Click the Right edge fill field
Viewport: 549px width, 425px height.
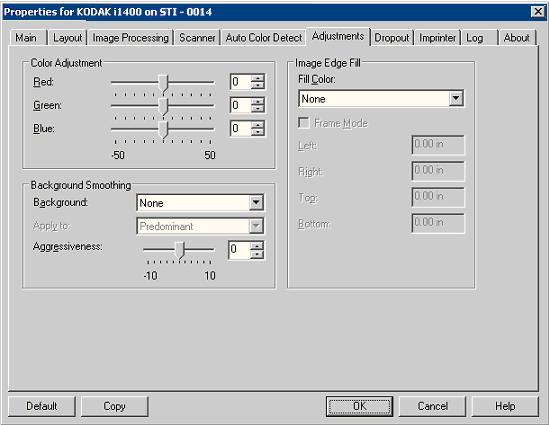coord(438,171)
